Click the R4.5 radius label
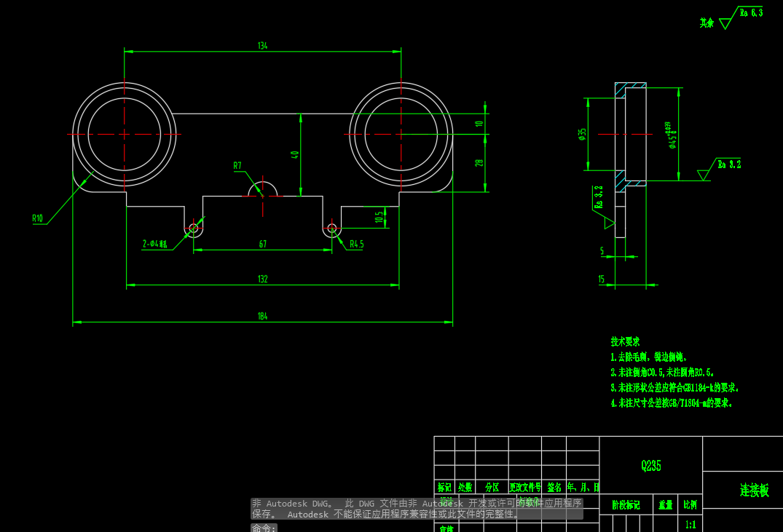The height and width of the screenshot is (532, 783). pos(356,244)
